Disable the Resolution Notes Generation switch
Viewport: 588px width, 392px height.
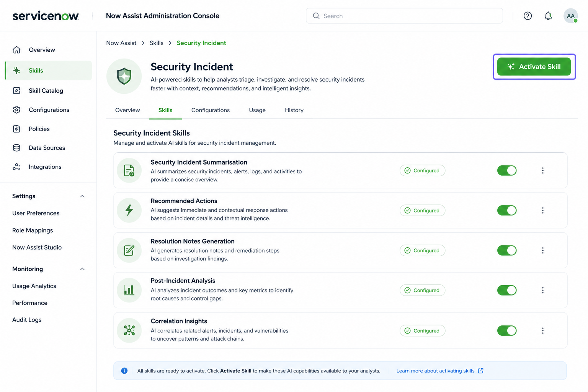click(507, 250)
